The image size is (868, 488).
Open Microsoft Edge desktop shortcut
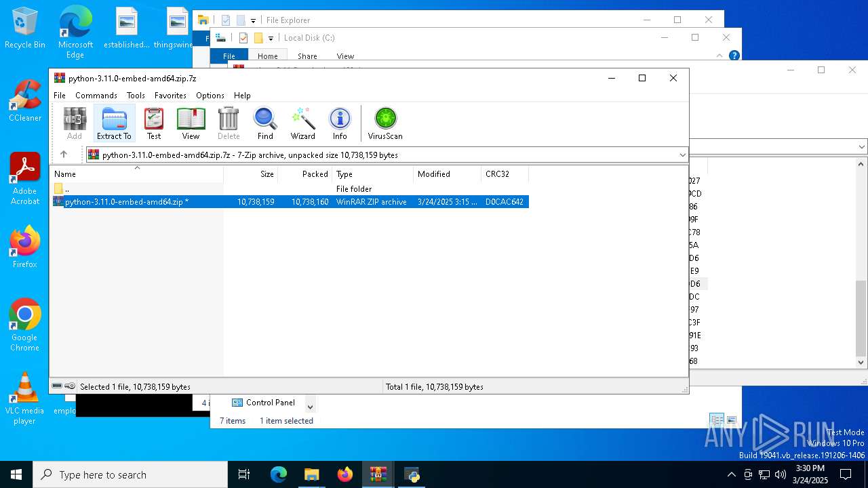tap(75, 33)
